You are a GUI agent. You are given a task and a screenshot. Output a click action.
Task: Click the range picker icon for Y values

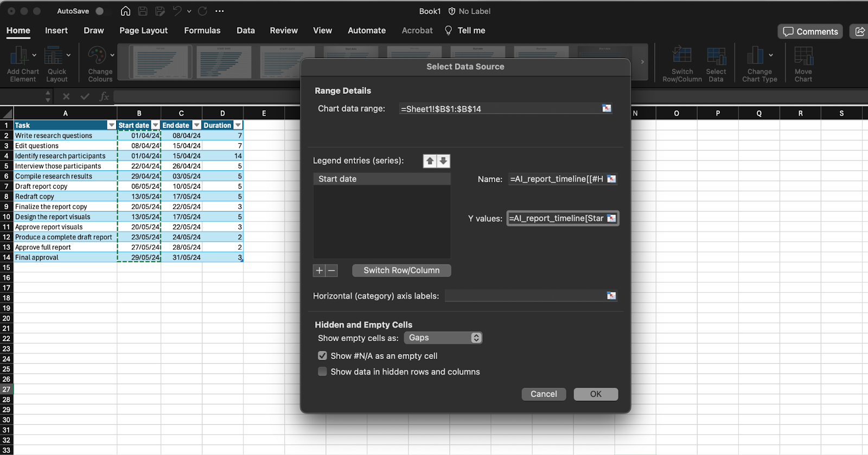(x=611, y=218)
